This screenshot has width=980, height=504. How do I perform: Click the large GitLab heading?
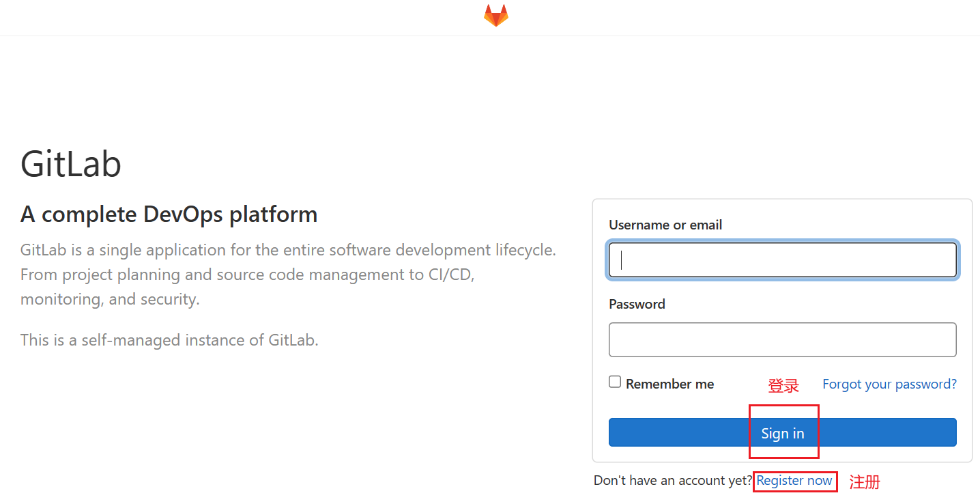[x=71, y=164]
